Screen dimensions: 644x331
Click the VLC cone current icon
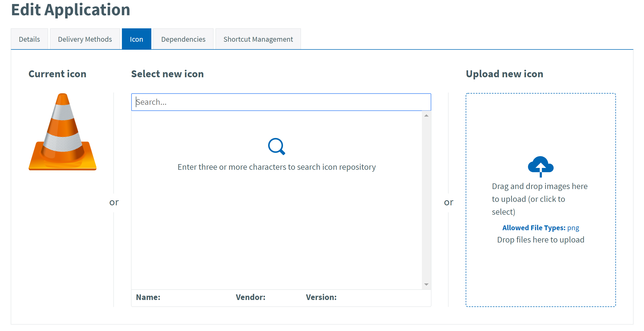click(63, 132)
